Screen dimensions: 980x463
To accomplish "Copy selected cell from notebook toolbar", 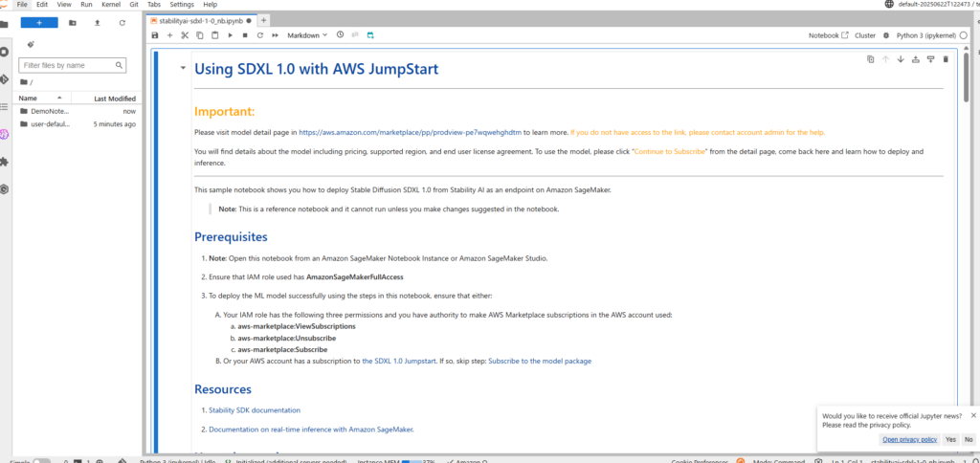I will (199, 35).
